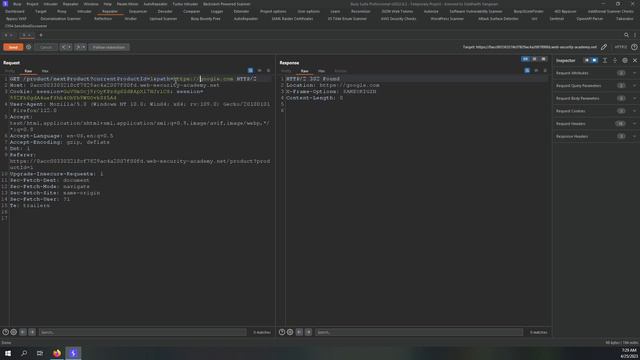Screen dimensions: 640x360
Task: Open Response search settings gear
Action: 290,332
